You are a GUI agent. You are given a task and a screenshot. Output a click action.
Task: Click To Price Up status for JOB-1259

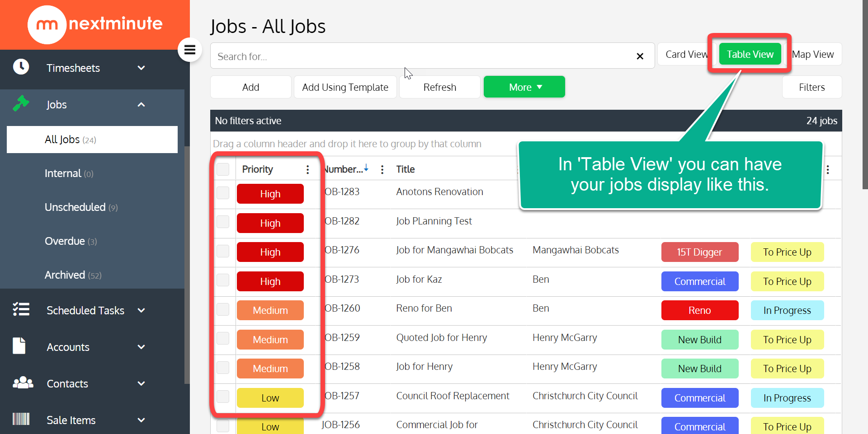point(787,340)
